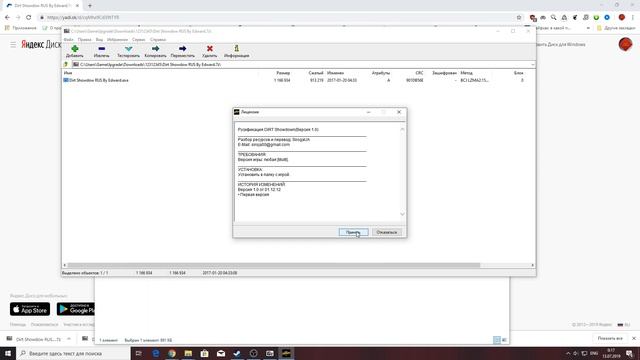Screen dimensions: 640x360
Task: Click the magnifier extension icon in Chrome toolbar
Action: [x=553, y=18]
